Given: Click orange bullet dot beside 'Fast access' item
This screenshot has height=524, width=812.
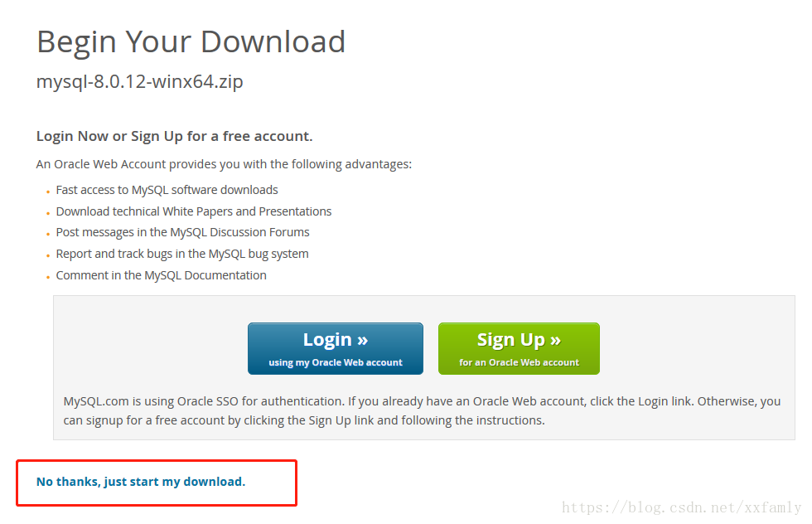Looking at the screenshot, I should click(48, 192).
